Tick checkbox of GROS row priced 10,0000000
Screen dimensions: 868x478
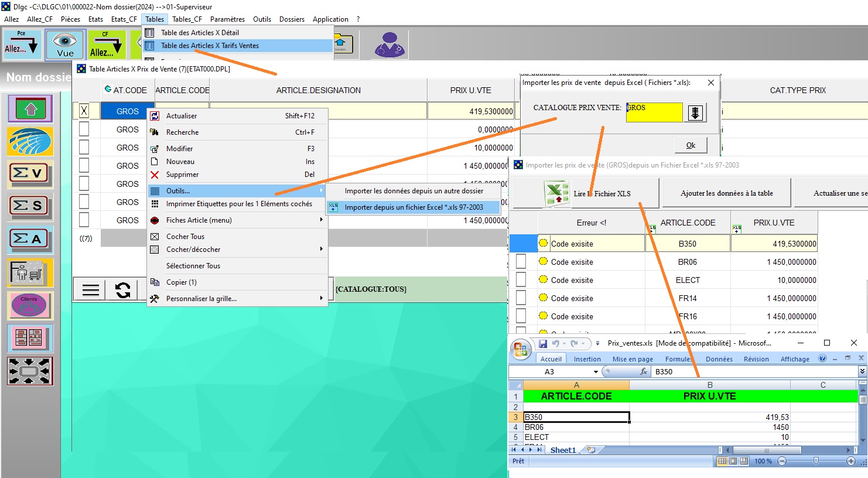click(84, 147)
